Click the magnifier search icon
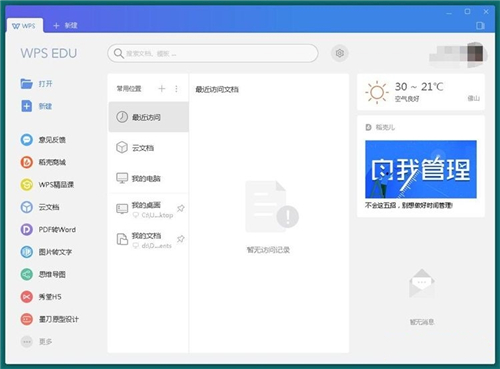Image resolution: width=500 pixels, height=369 pixels. [x=118, y=53]
